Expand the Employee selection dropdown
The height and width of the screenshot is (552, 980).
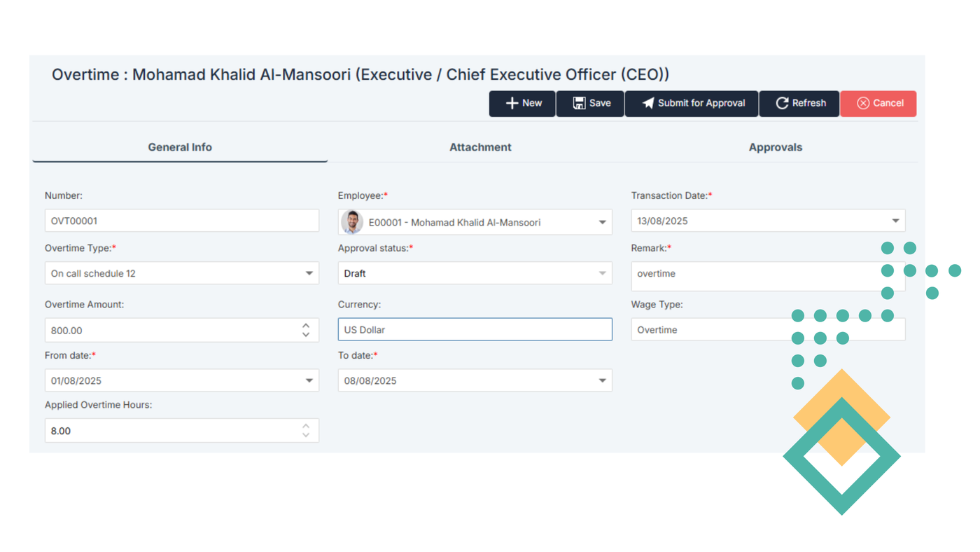click(602, 222)
